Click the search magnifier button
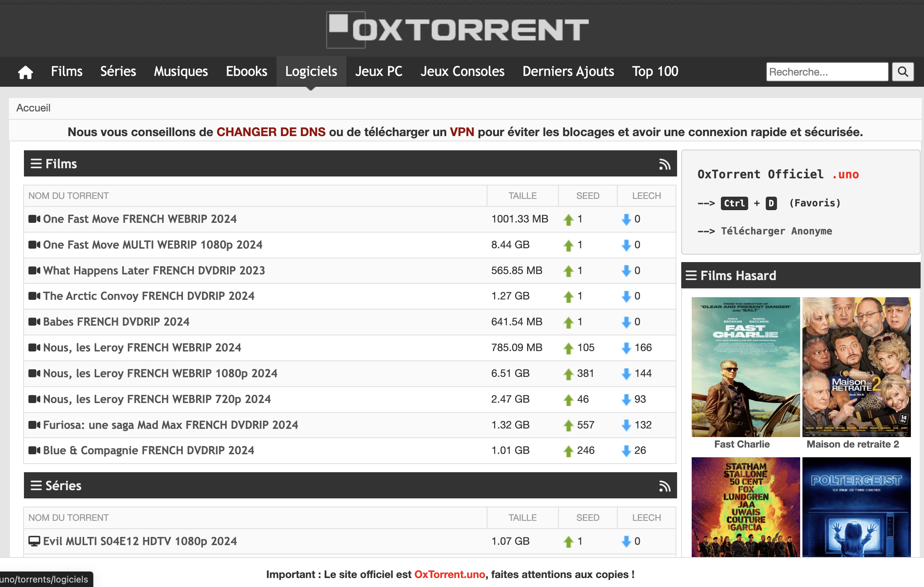 [903, 72]
